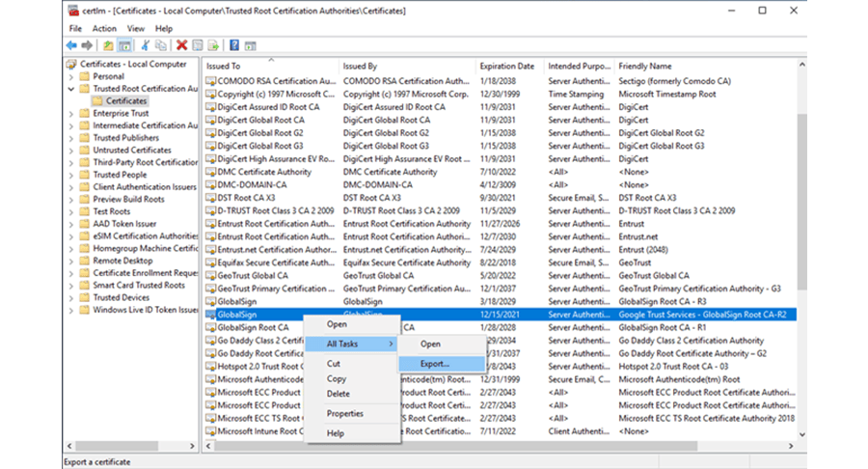Screen dimensions: 868x469
Task: Select the D-TRUST Root Class 3 CA 2 2009 row
Action: coord(501,211)
